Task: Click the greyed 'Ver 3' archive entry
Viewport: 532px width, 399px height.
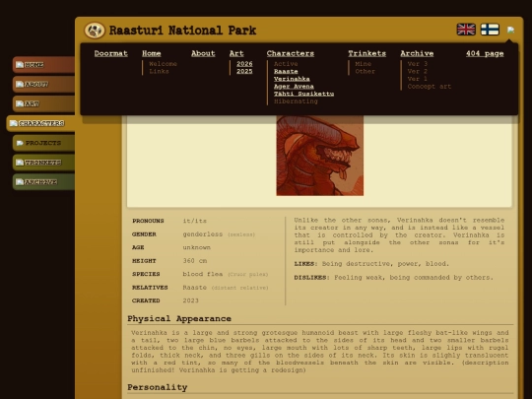Action: 418,64
